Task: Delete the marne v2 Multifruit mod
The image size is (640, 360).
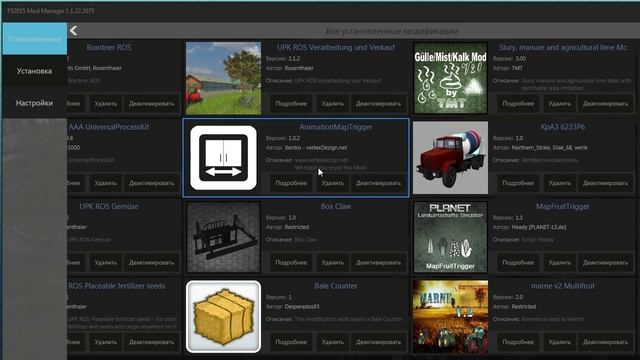Action: (x=559, y=342)
